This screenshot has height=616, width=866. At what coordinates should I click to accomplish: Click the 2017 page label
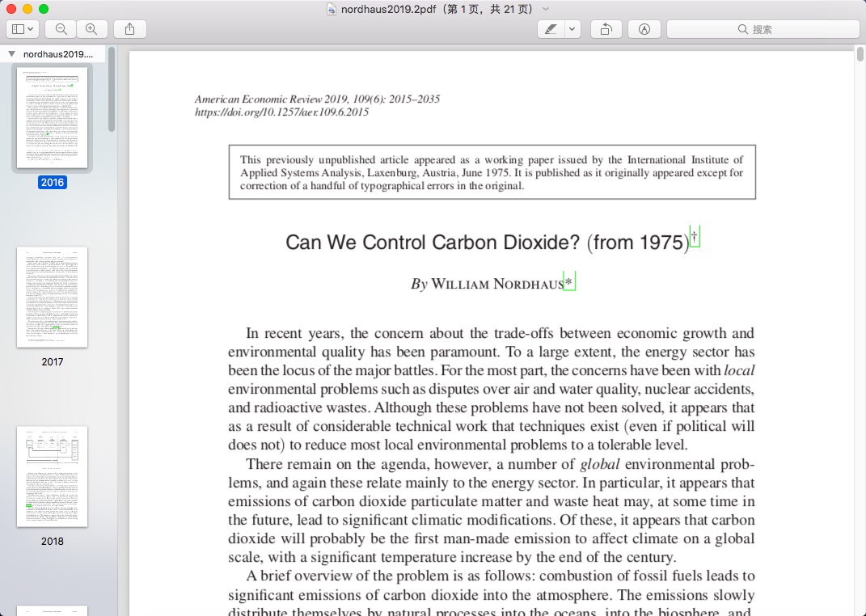(x=52, y=361)
